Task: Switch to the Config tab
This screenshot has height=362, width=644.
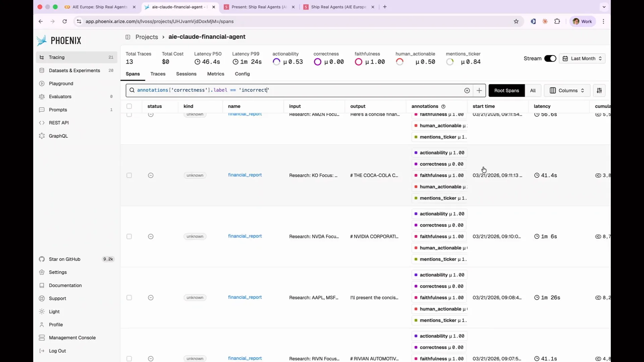Action: (242, 74)
